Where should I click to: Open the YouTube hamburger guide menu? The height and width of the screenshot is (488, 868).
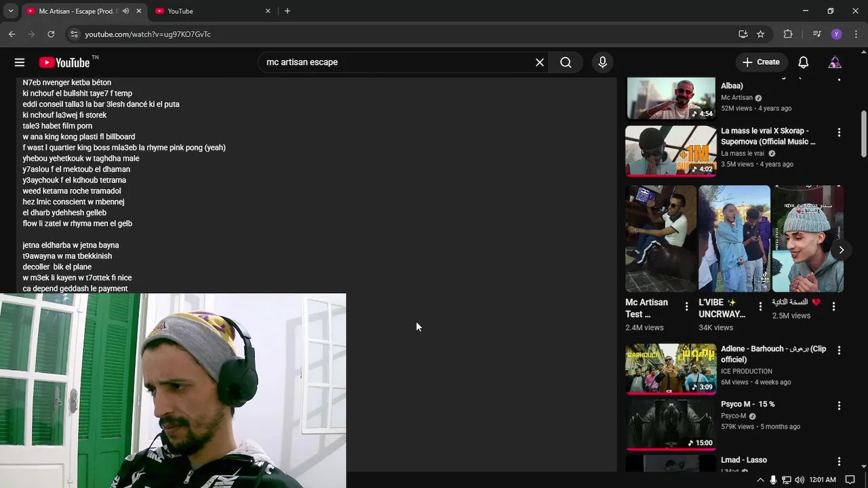click(x=20, y=62)
